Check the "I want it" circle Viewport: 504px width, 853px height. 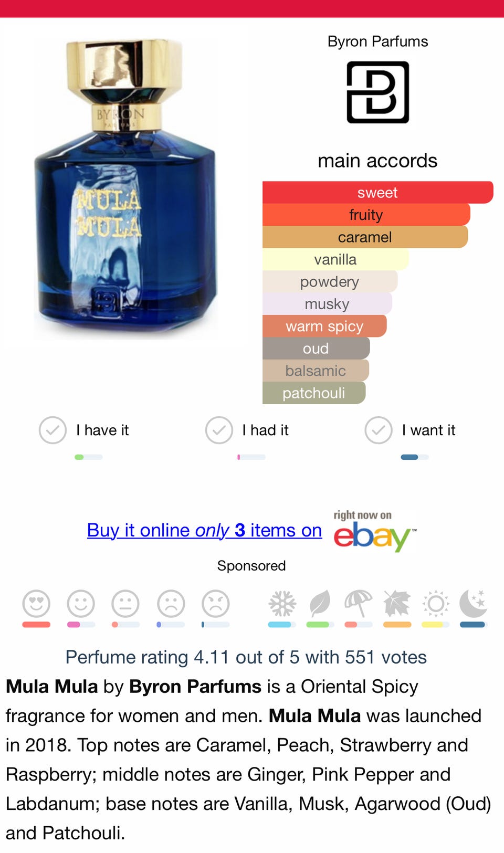[379, 430]
